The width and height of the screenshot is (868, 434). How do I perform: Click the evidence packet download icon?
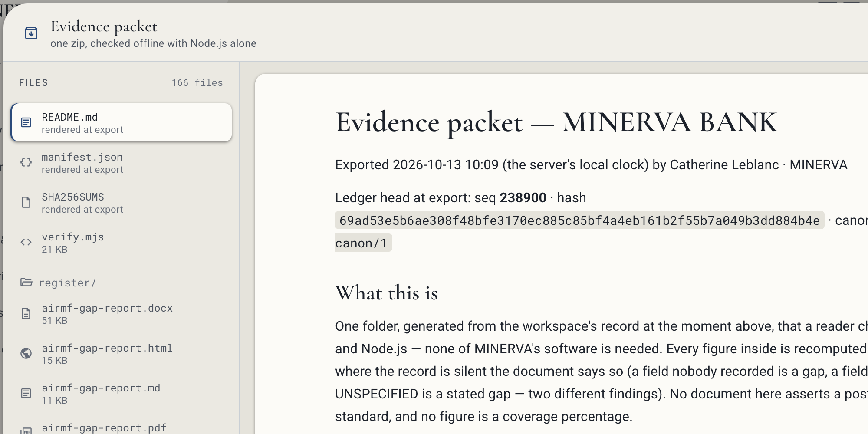31,33
